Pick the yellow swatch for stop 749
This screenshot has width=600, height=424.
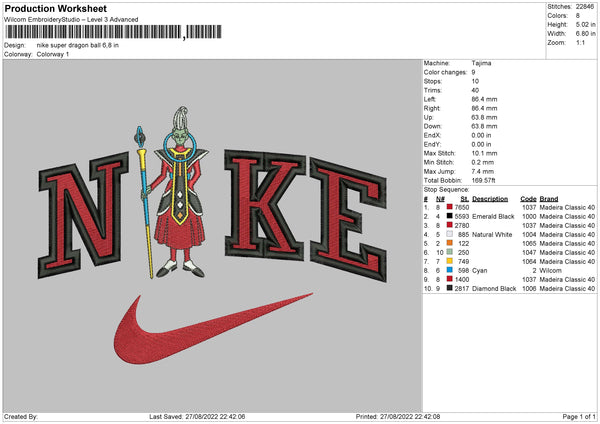(x=450, y=261)
